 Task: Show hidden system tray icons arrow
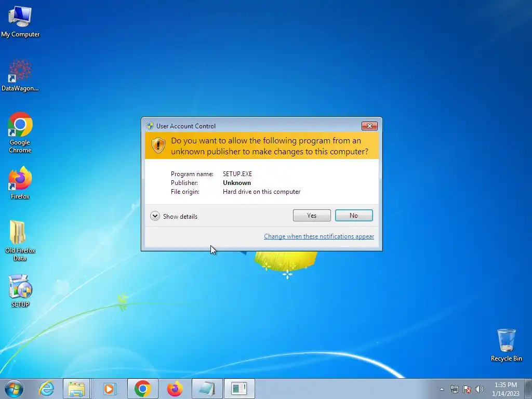coord(442,389)
